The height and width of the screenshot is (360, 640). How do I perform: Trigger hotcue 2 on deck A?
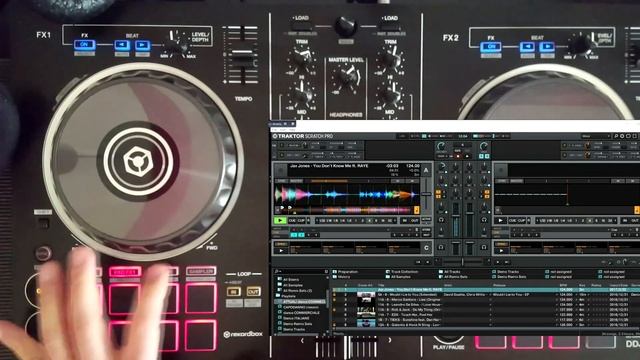[x=301, y=235]
